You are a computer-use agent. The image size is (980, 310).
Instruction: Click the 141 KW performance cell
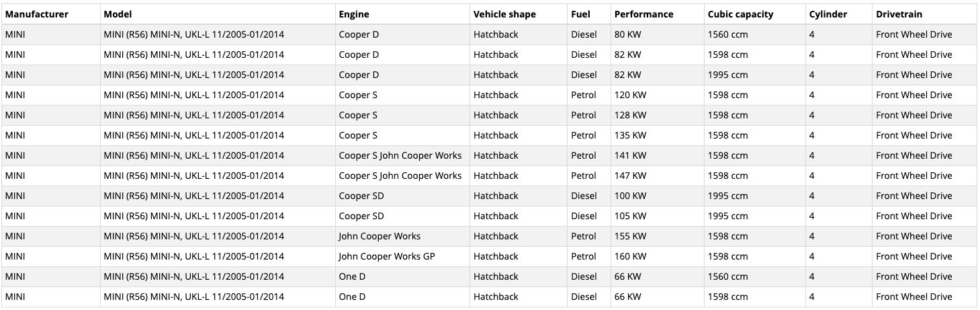click(630, 155)
